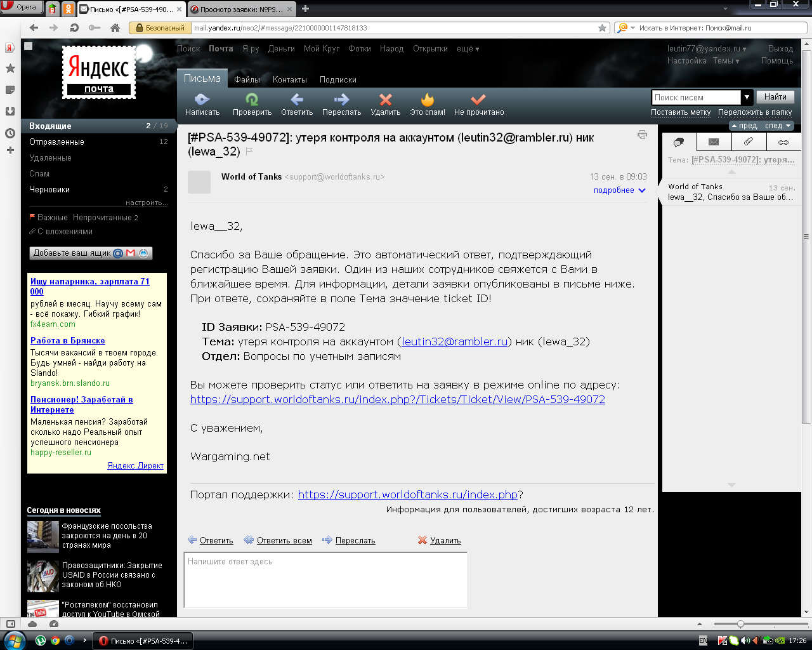Switch to Просмотр заявки browser tab
This screenshot has width=812, height=650.
pyautogui.click(x=241, y=10)
